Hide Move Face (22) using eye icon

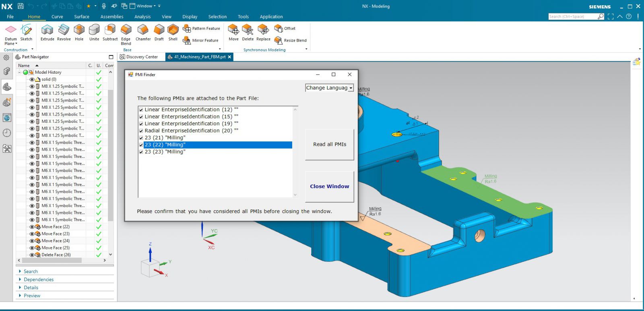32,227
